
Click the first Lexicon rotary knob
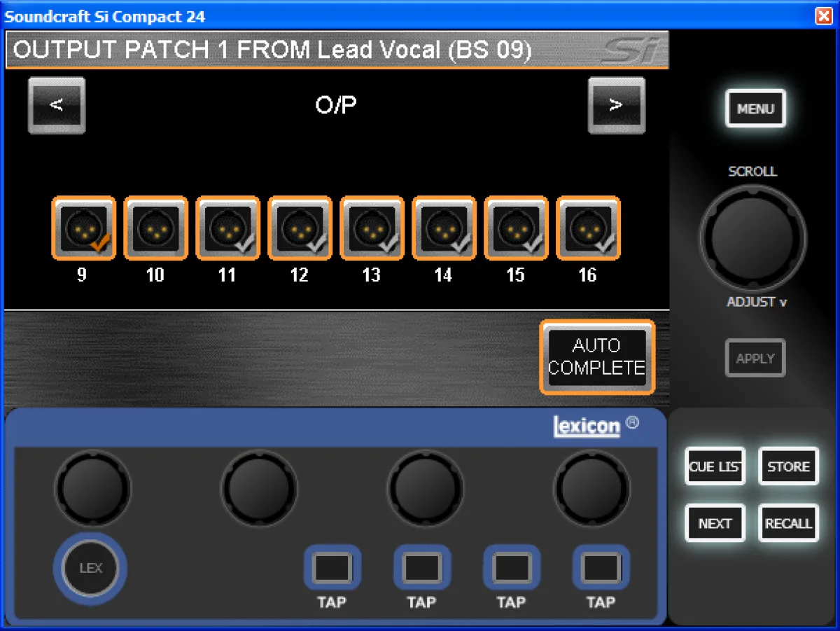click(x=92, y=487)
